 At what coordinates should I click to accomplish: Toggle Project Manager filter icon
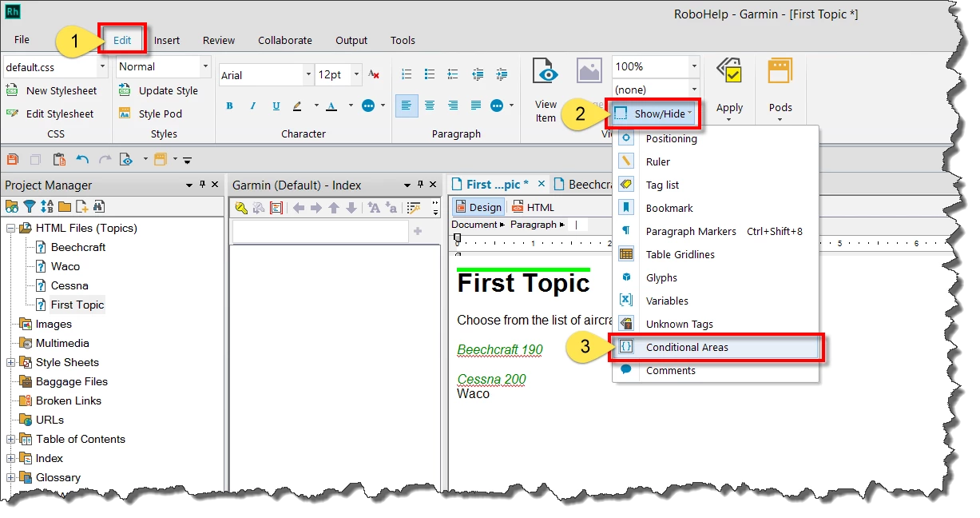point(30,207)
